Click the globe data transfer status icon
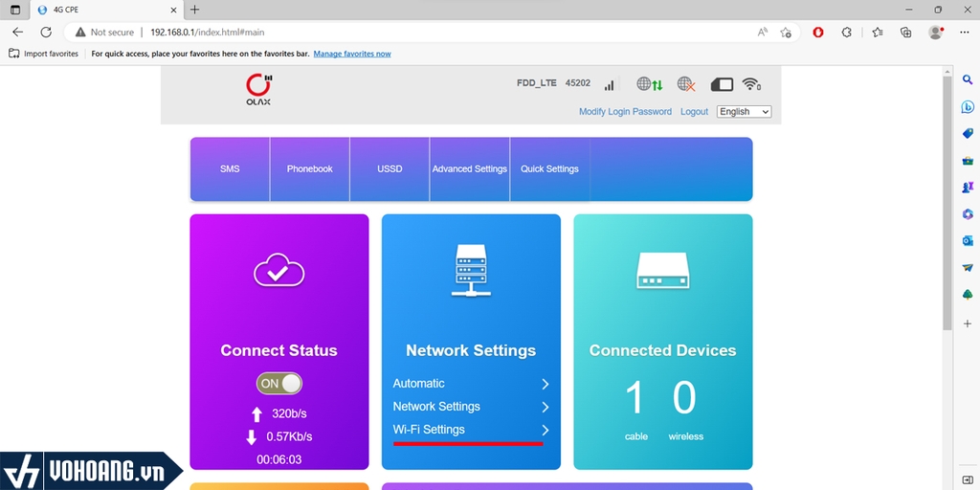The width and height of the screenshot is (980, 490). (x=650, y=84)
